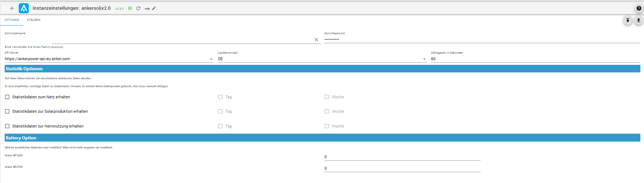Open the Landesvorwahl dropdown

(424, 59)
